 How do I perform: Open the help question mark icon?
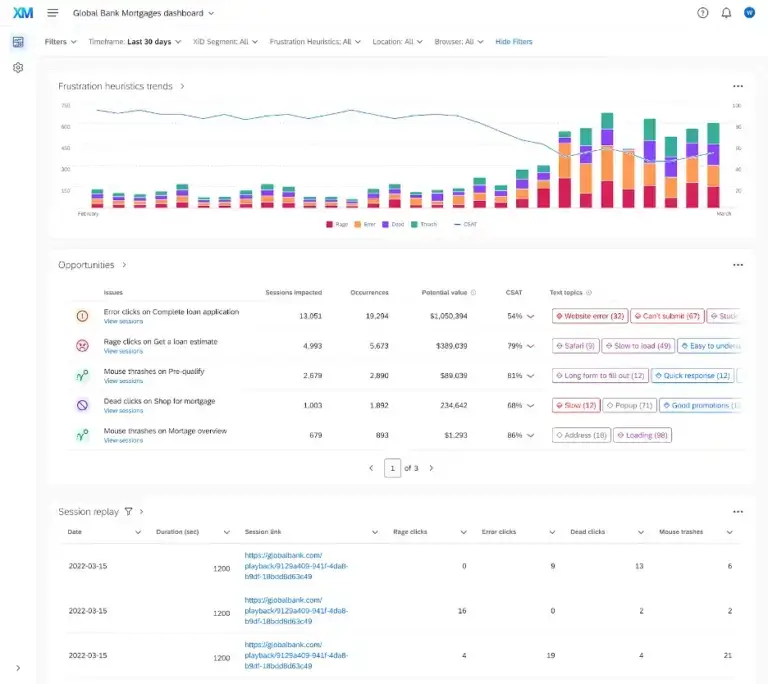pyautogui.click(x=702, y=13)
